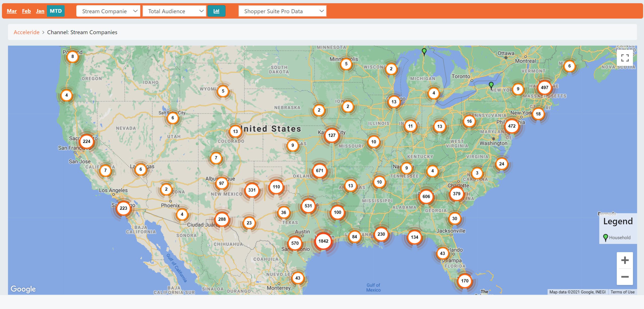Click the 472 cluster near Philadelphia

[x=512, y=126]
